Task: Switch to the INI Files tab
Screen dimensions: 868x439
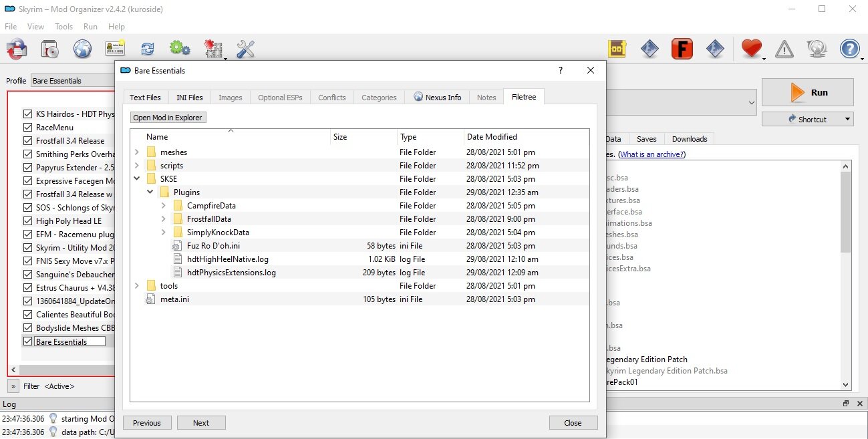Action: coord(190,97)
